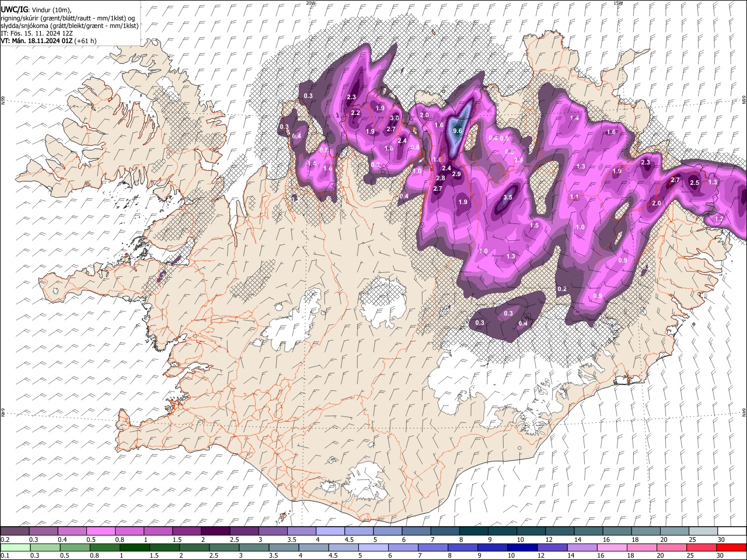Click the 66N latitude label on the right edge
The height and width of the screenshot is (560, 747).
[x=744, y=101]
